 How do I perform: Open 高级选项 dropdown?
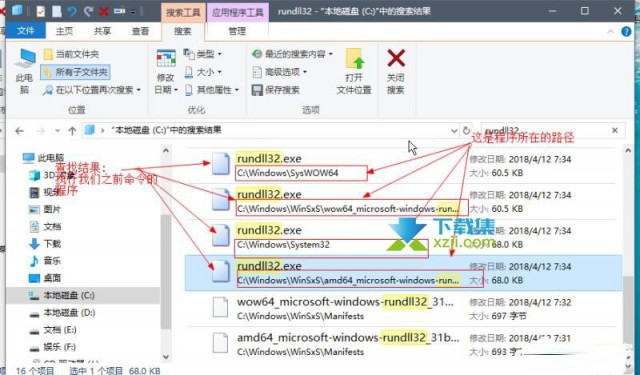pos(279,72)
